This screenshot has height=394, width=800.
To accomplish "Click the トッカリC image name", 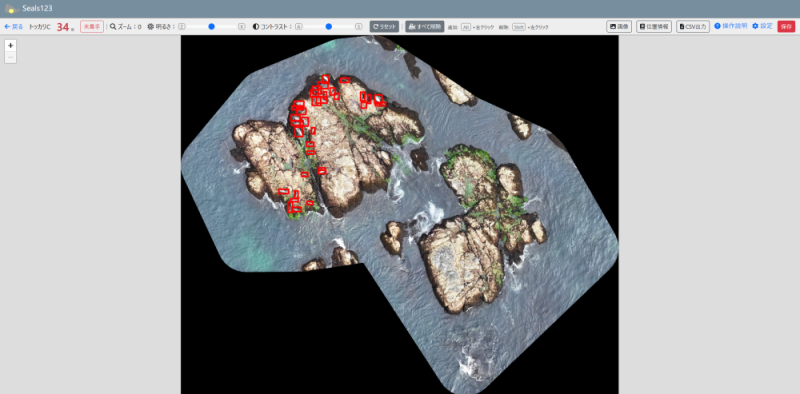I will (40, 27).
